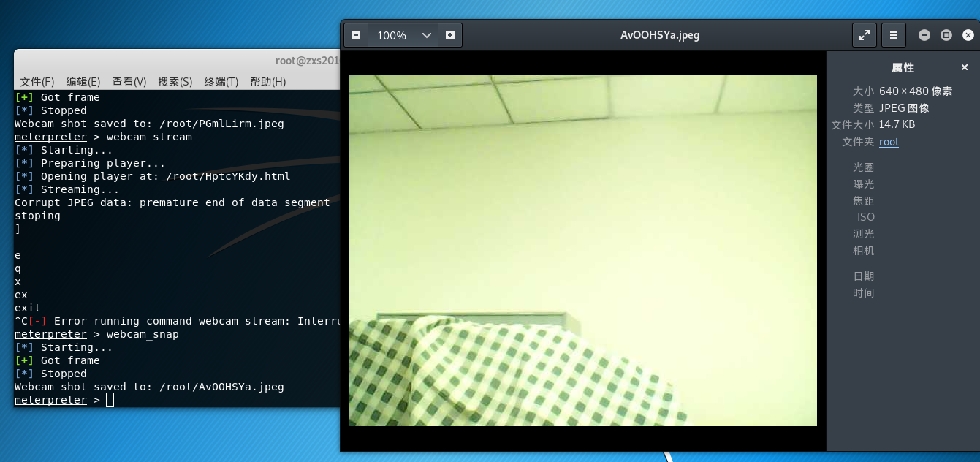Maximize the AvOOHSYa.jpeg viewer window
Image resolution: width=980 pixels, height=462 pixels.
(946, 35)
